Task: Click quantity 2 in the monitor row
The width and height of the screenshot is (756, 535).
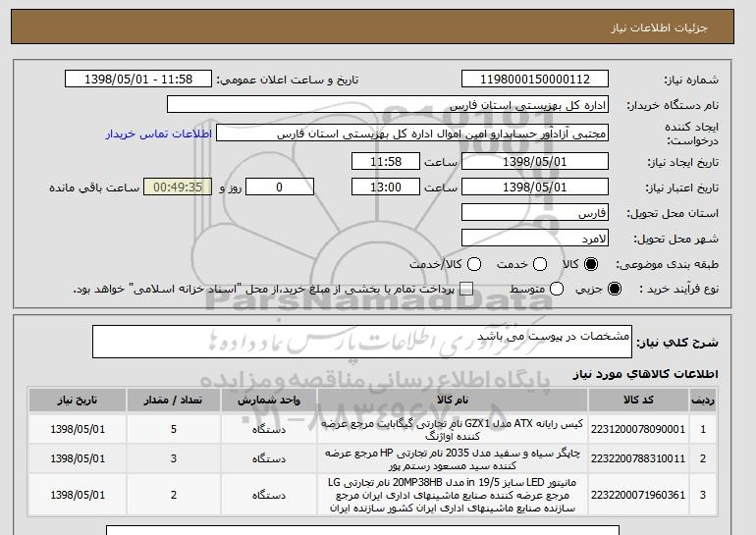Action: [x=174, y=495]
